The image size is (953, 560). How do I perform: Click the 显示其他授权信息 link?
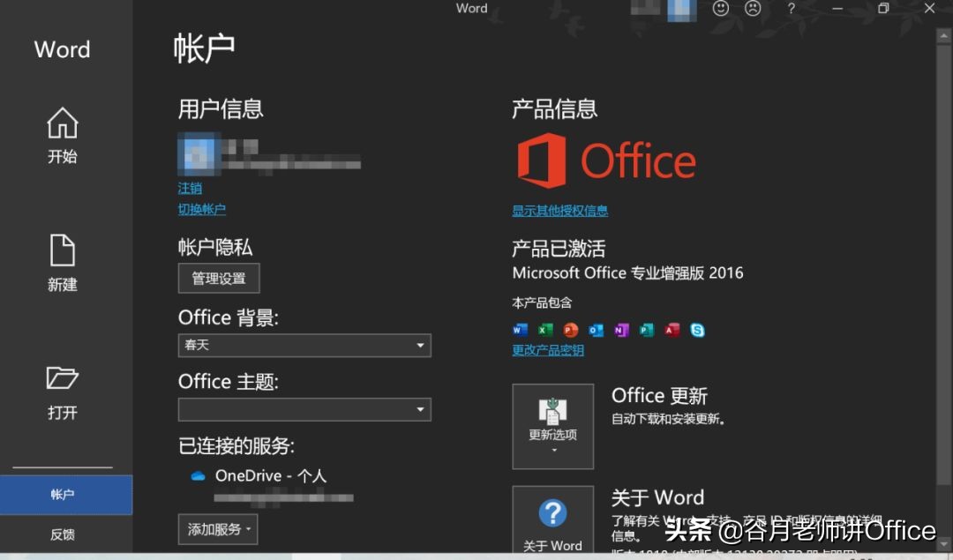point(559,211)
